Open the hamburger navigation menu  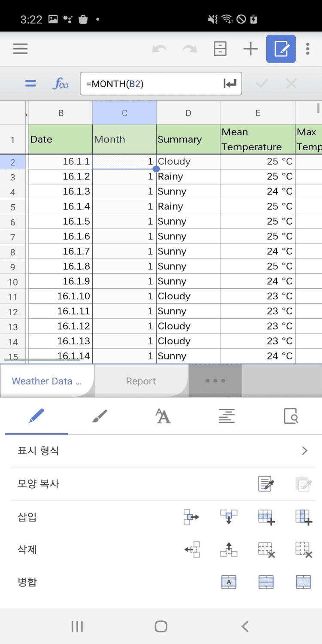(x=20, y=49)
